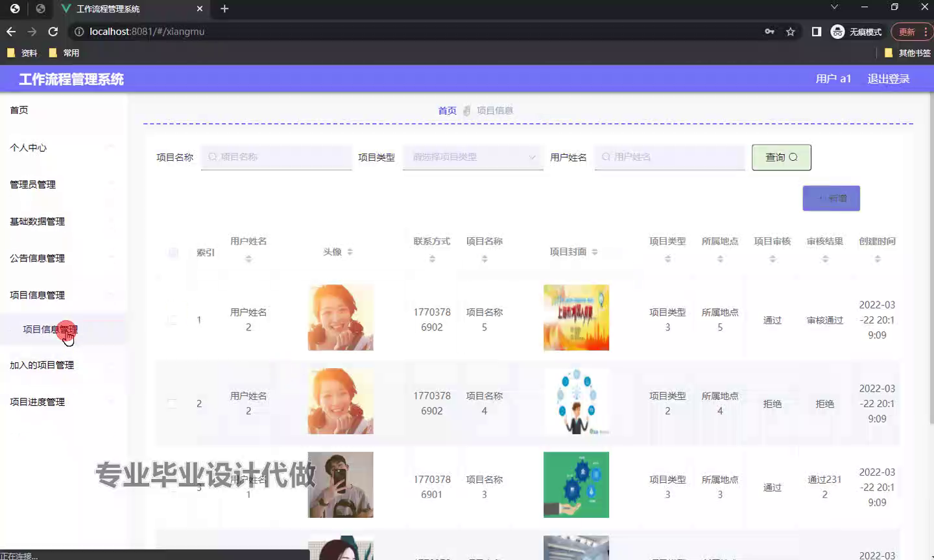The height and width of the screenshot is (560, 934).
Task: Open row 3 gear project cover image
Action: [576, 485]
